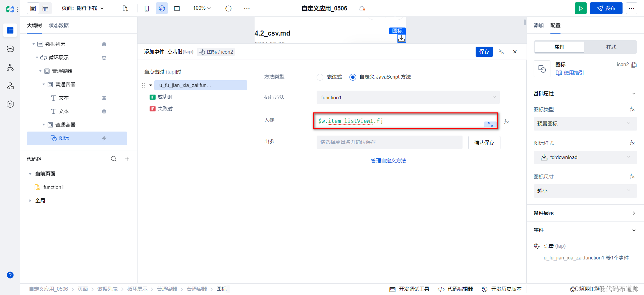Select the 表达式 radio option
The height and width of the screenshot is (295, 644).
(x=320, y=77)
